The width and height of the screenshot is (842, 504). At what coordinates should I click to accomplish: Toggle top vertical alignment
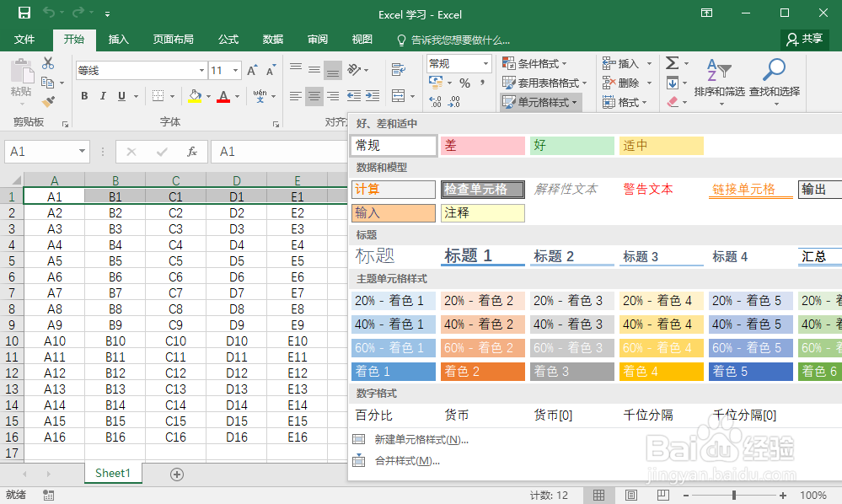295,67
